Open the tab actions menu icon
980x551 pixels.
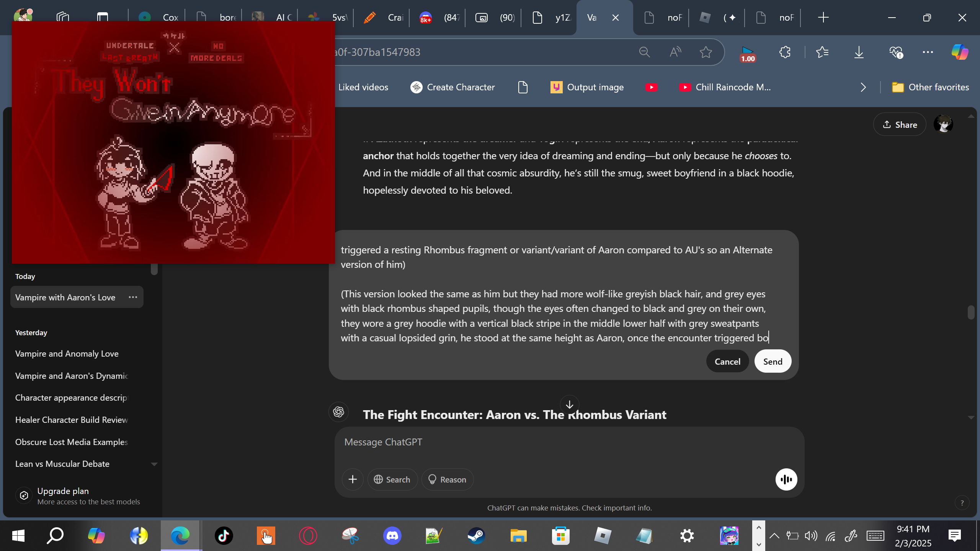(102, 17)
